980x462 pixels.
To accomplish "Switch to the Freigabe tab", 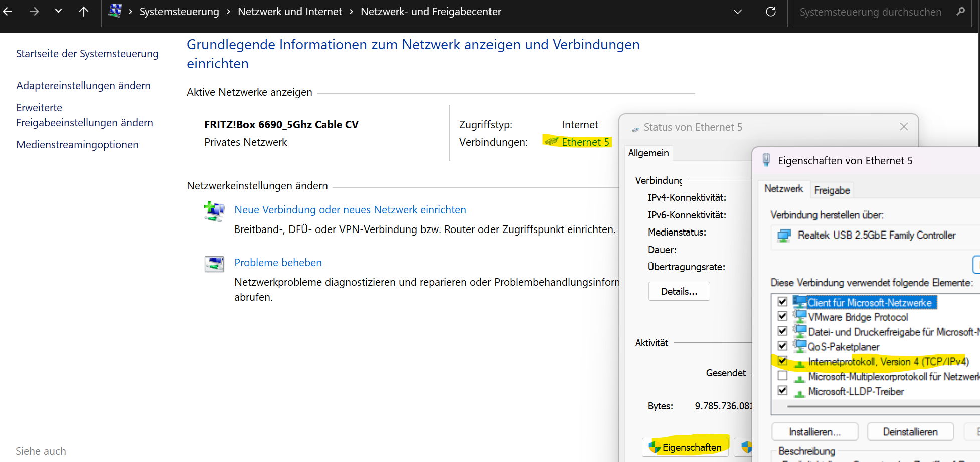I will tap(832, 190).
